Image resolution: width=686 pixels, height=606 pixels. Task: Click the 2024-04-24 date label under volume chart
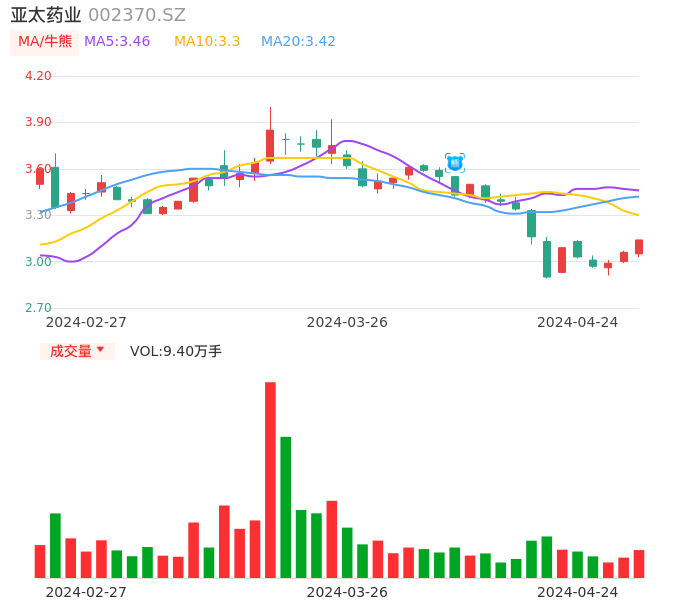[578, 592]
